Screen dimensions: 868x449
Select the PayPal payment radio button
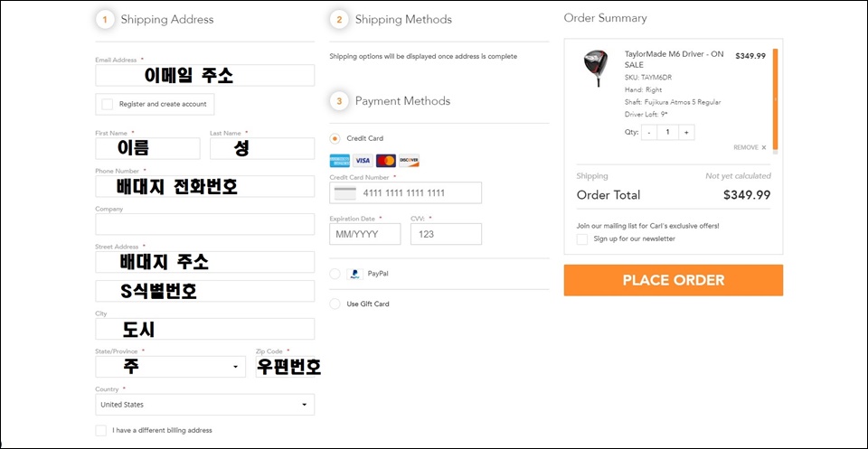pyautogui.click(x=335, y=274)
